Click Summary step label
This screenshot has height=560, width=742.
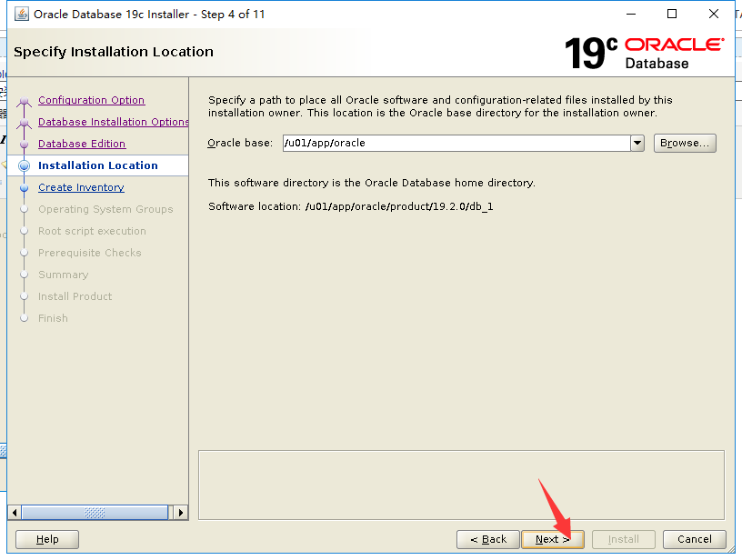63,275
